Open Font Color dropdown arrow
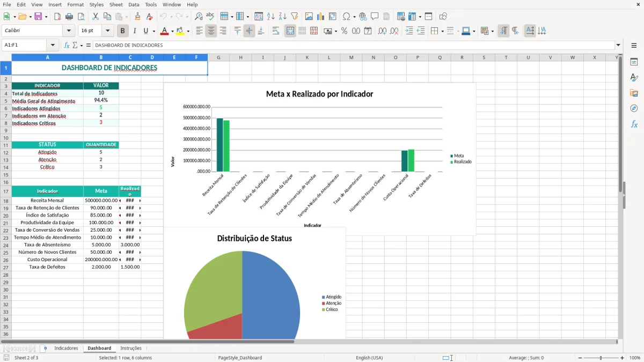Viewport: 644px width, 362px height. 172,31
